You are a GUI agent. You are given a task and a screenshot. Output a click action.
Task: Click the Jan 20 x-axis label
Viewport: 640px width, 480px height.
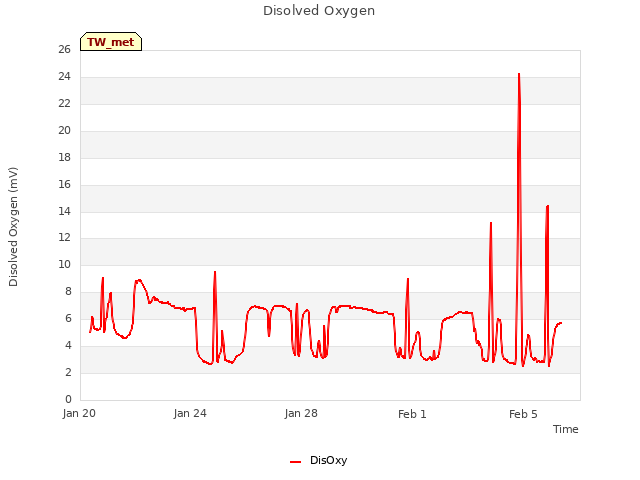coord(79,413)
